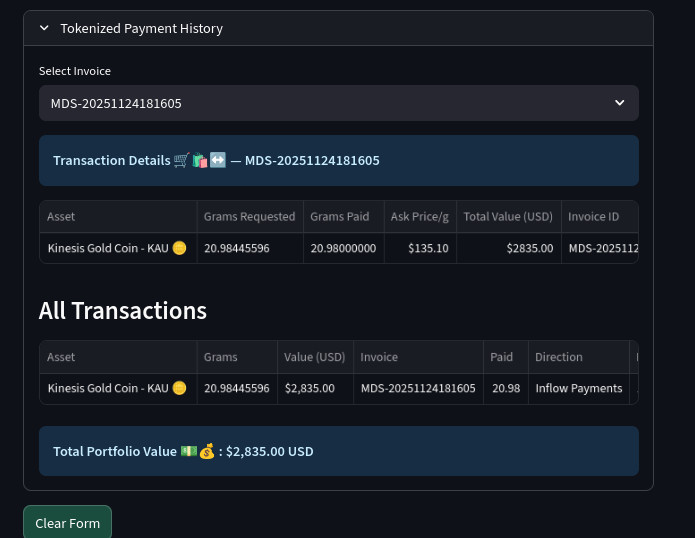The width and height of the screenshot is (695, 538).
Task: Click the dropdown chevron arrow for invoice
Action: click(619, 103)
